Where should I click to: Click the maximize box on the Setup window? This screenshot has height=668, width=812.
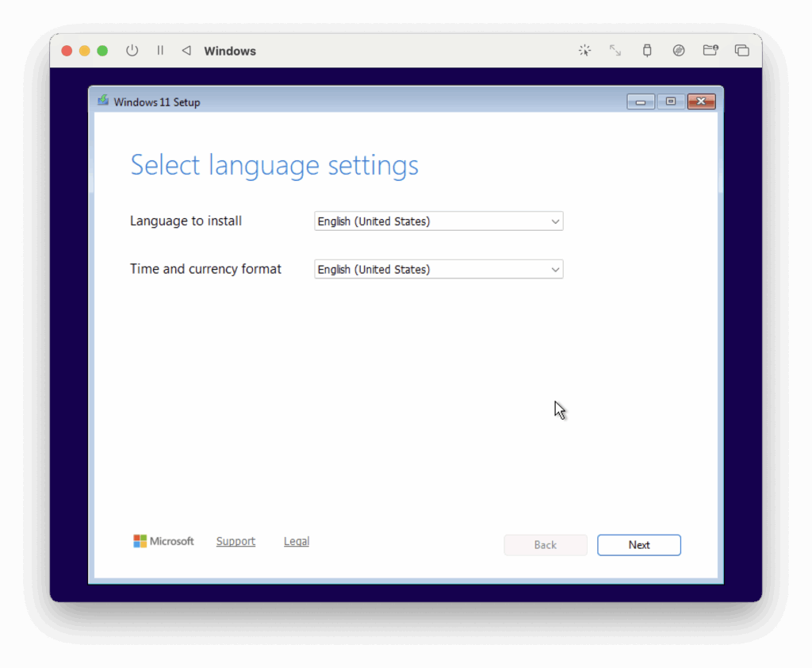pos(671,101)
